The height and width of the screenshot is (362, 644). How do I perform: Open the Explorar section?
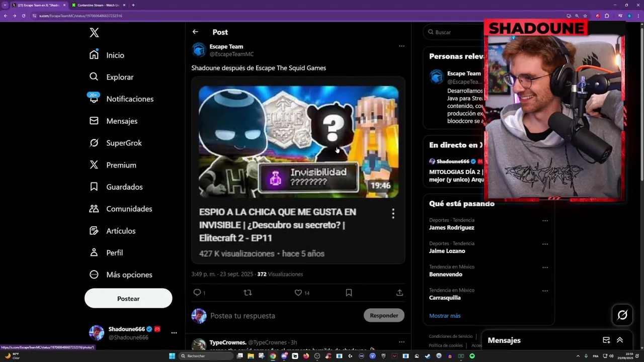111,77
